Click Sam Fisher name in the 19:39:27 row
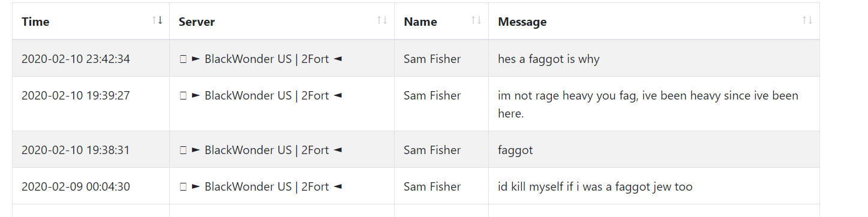Screen dimensions: 868x217 tap(433, 95)
